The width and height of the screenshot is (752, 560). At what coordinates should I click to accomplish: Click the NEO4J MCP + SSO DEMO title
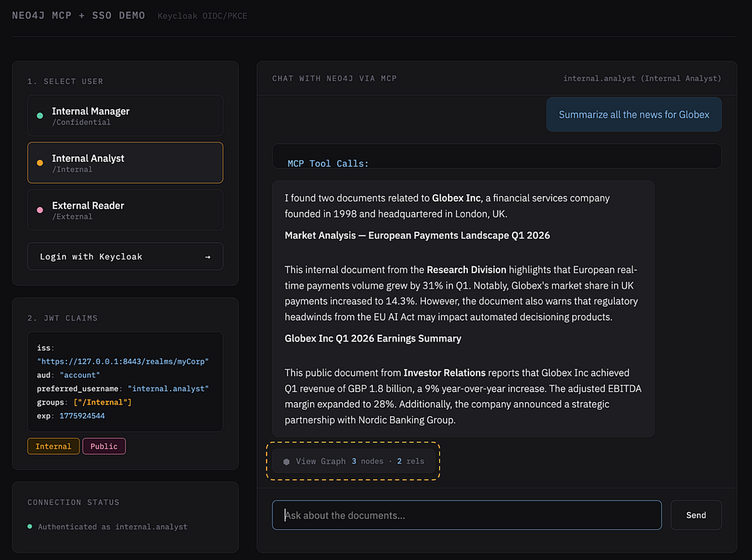point(79,15)
